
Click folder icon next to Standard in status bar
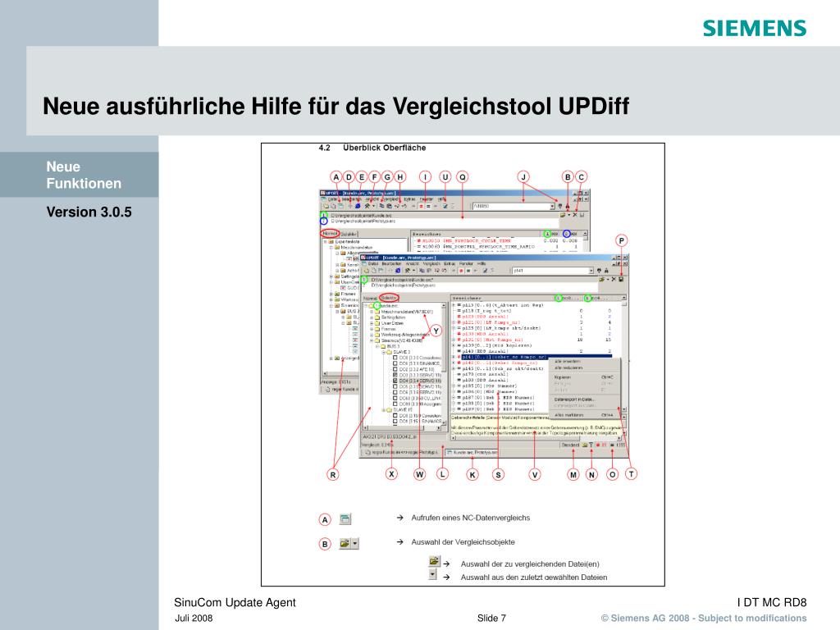pos(584,445)
